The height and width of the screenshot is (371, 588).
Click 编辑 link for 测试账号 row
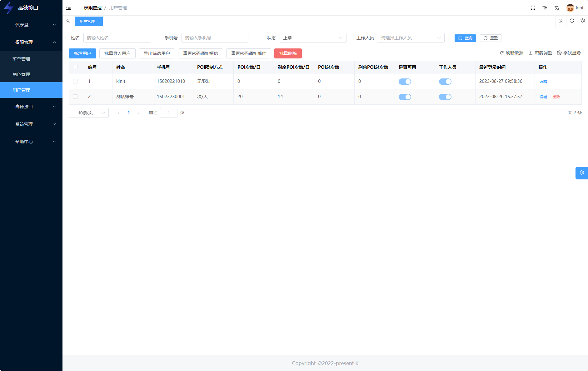543,97
